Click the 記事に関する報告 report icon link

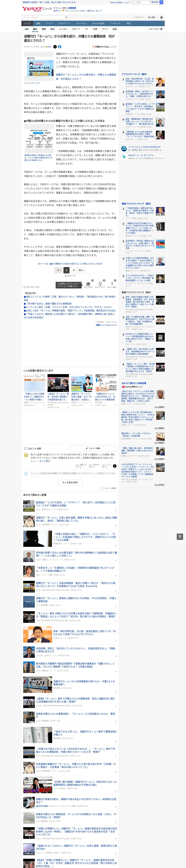click(x=31, y=287)
